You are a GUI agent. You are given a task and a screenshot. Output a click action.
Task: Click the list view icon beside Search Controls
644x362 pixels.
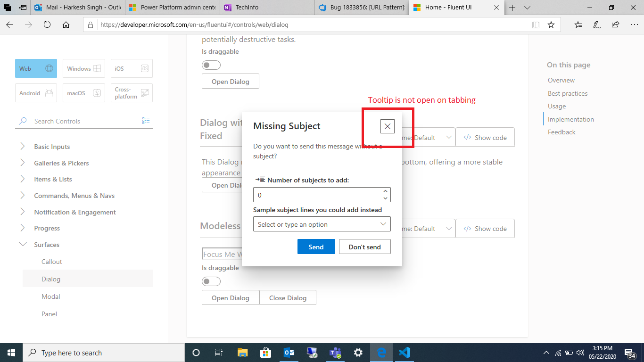point(146,121)
